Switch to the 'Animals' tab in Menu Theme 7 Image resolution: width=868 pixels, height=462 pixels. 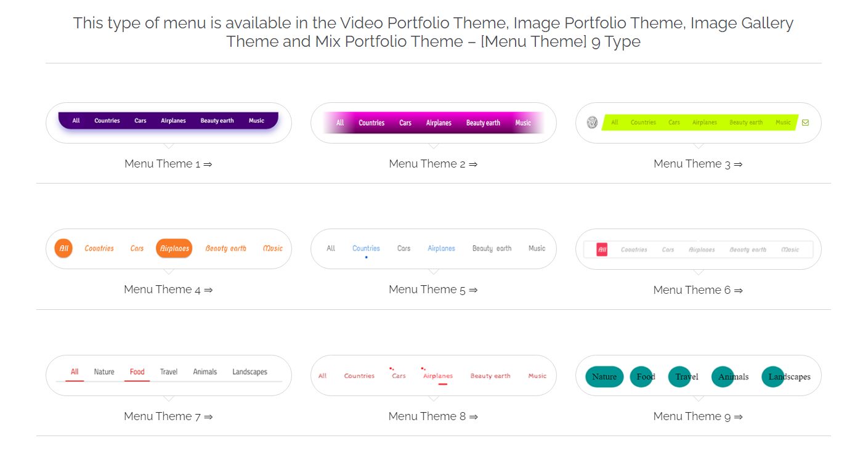[205, 372]
